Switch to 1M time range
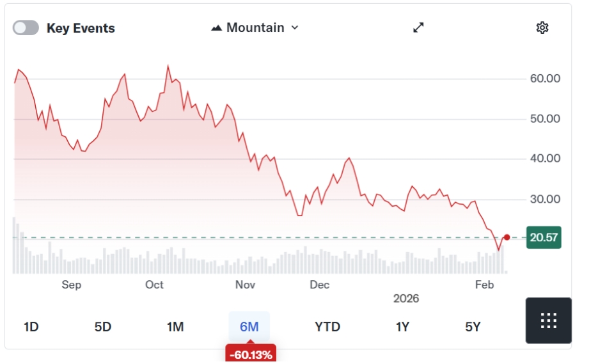 [175, 327]
